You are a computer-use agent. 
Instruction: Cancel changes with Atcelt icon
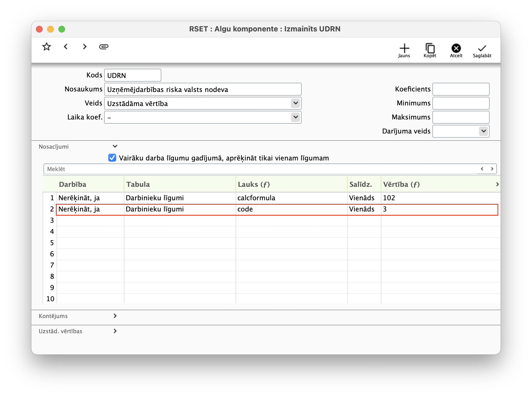pos(456,50)
